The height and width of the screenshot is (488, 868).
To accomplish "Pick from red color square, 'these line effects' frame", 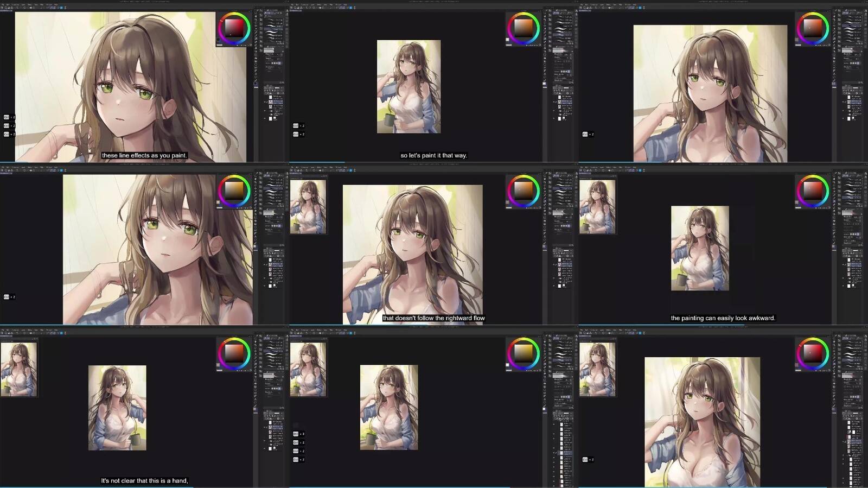I will tap(234, 28).
